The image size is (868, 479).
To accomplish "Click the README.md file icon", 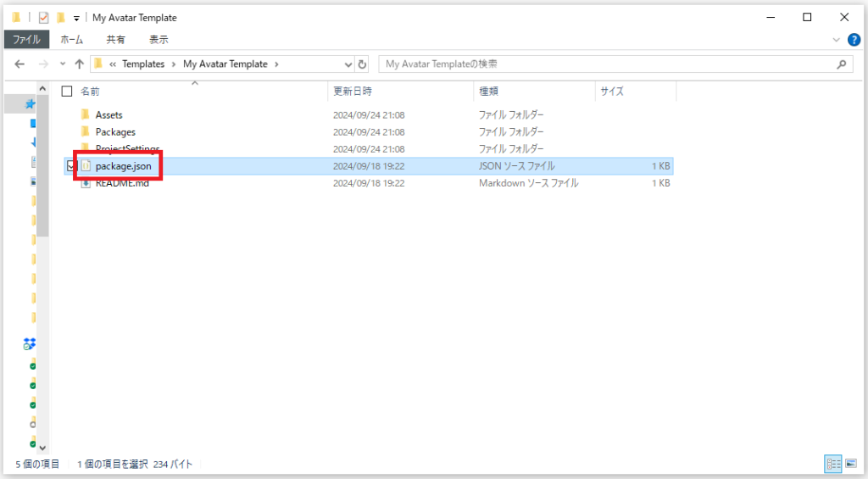I will pyautogui.click(x=86, y=183).
